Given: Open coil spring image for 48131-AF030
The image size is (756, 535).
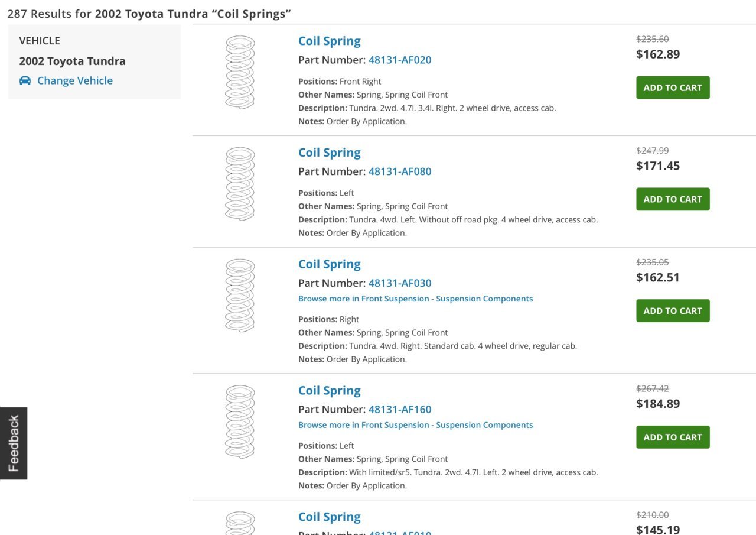Looking at the screenshot, I should coord(240,296).
